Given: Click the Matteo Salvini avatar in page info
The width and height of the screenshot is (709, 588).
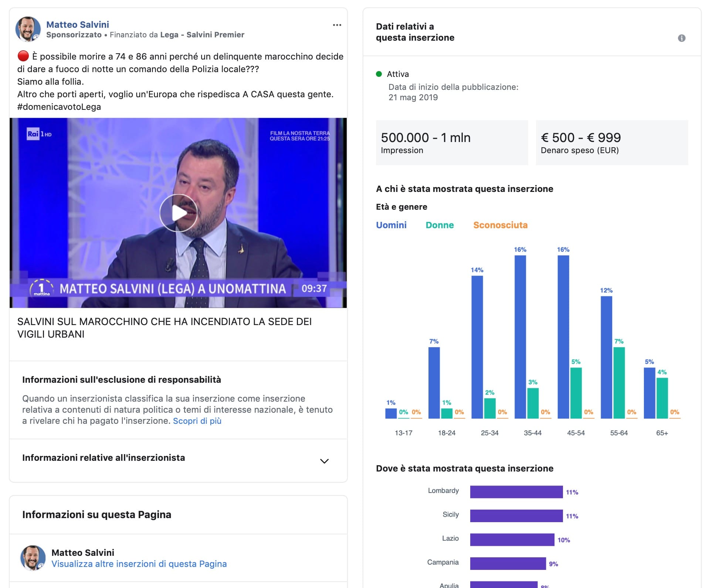Looking at the screenshot, I should pos(33,558).
